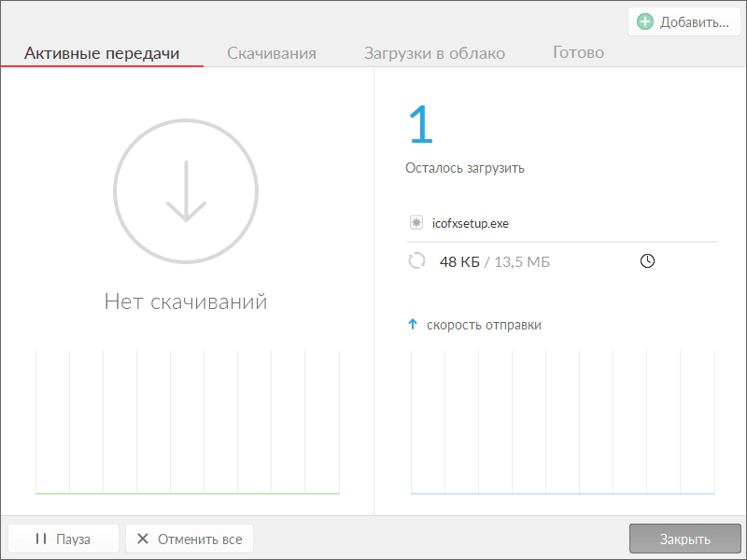Click the скорость отправки label
Image resolution: width=747 pixels, height=560 pixels.
tap(484, 325)
